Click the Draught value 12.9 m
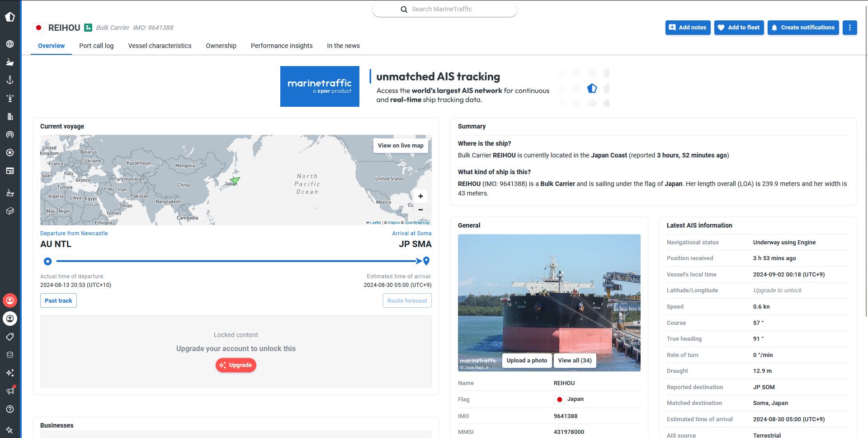 point(762,371)
